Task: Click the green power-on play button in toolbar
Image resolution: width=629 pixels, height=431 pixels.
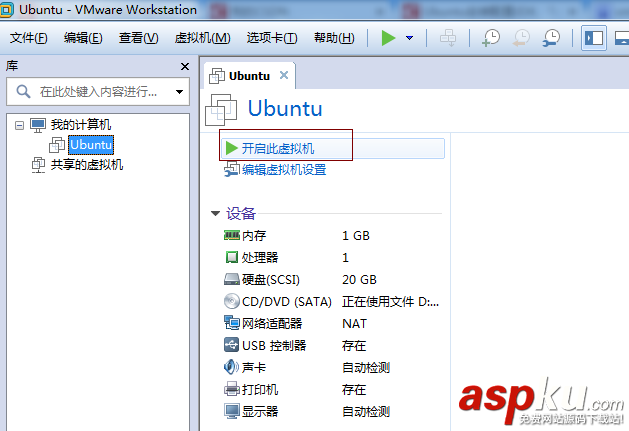Action: [388, 38]
